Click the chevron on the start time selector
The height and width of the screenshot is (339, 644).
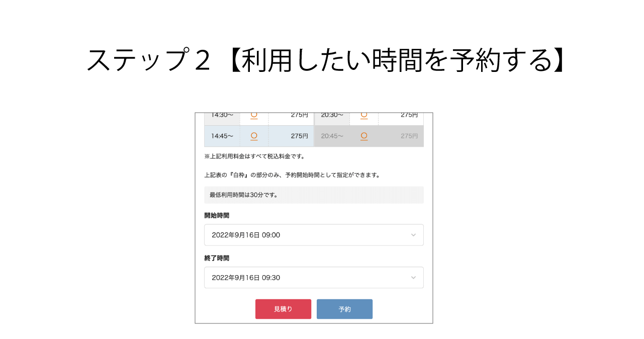pyautogui.click(x=413, y=235)
